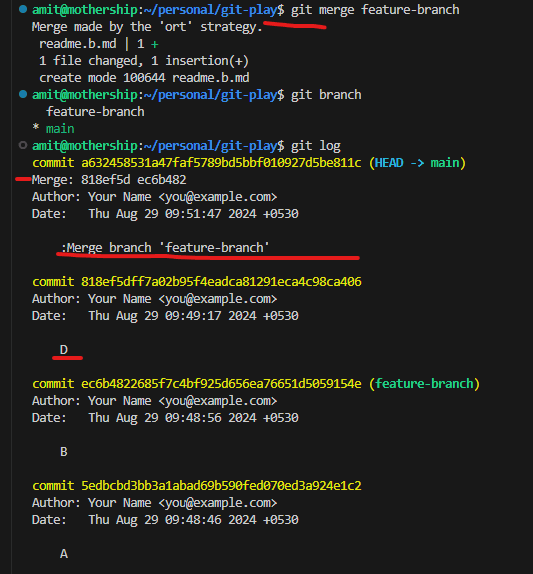
Task: Click date 'Thu Aug 29 09:49:17 2024 +0530'
Action: (x=193, y=316)
